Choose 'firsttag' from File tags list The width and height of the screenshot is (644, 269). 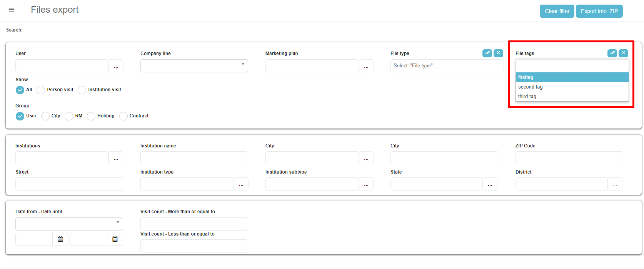click(x=572, y=77)
